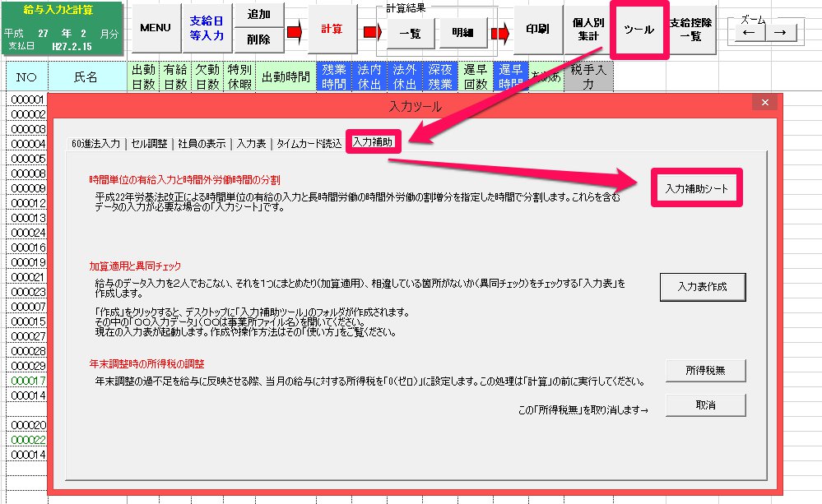Select 遅早回数 column header

pos(476,77)
